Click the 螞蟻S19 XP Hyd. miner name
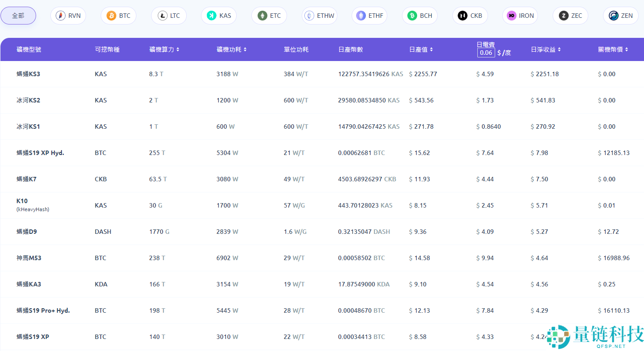The height and width of the screenshot is (351, 644). [x=41, y=153]
